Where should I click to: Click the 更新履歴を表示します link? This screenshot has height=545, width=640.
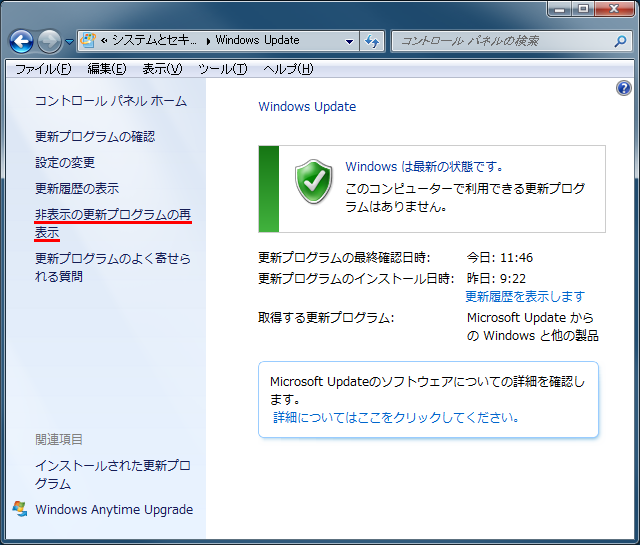click(x=524, y=296)
